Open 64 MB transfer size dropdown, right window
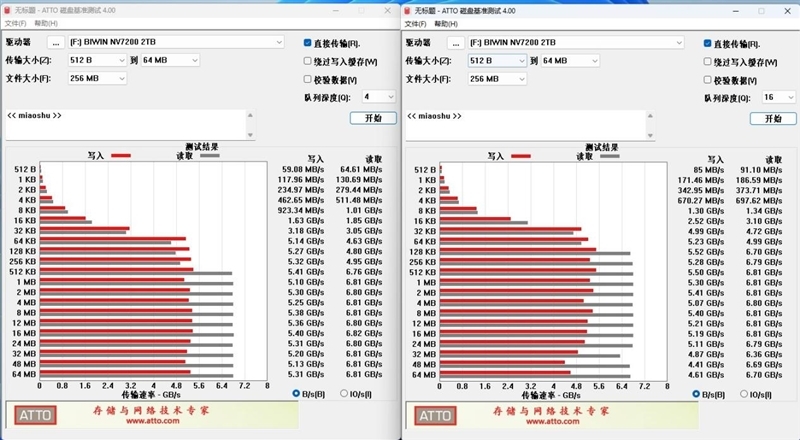Screen dimensions: 800x440 570,61
